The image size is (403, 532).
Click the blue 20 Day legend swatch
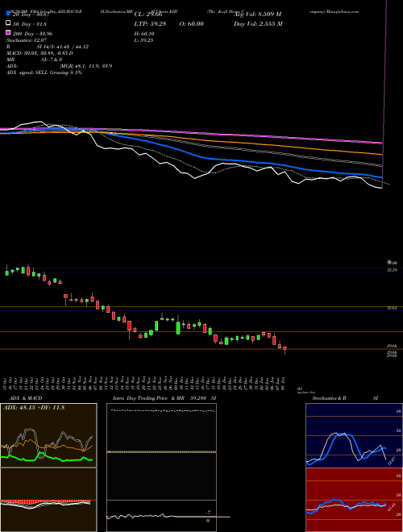coord(8,14)
